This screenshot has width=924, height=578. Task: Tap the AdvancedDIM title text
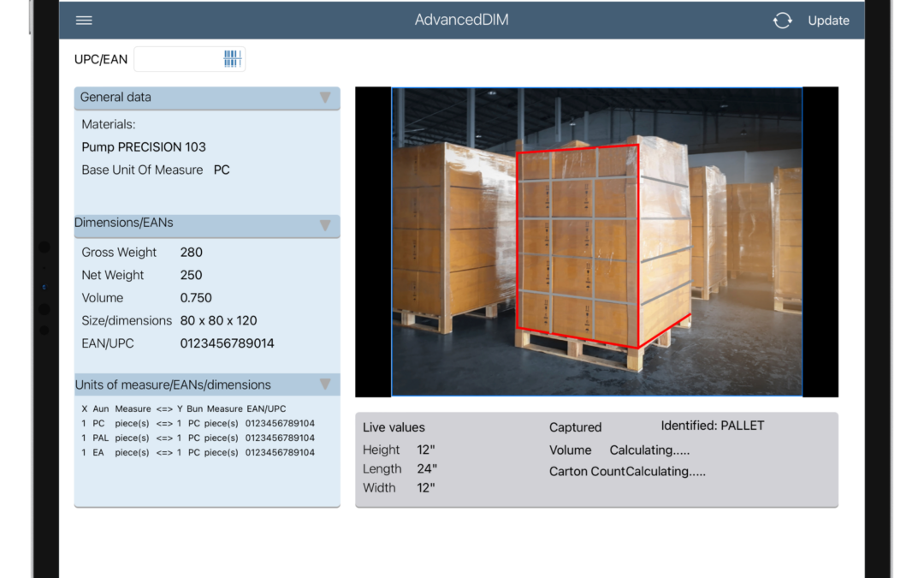tap(462, 19)
